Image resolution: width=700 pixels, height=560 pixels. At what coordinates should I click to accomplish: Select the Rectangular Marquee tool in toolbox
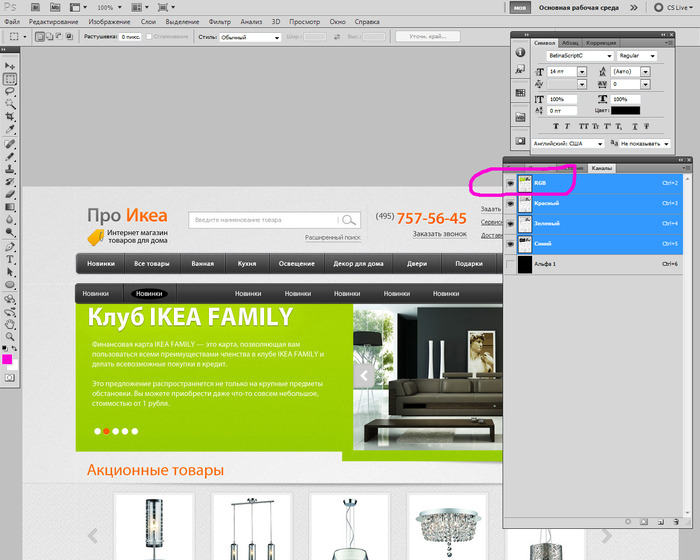coord(10,79)
